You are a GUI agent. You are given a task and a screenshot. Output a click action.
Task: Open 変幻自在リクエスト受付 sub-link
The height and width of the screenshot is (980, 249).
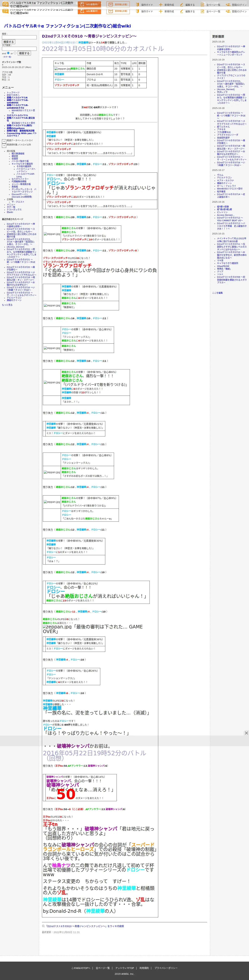[23, 123]
